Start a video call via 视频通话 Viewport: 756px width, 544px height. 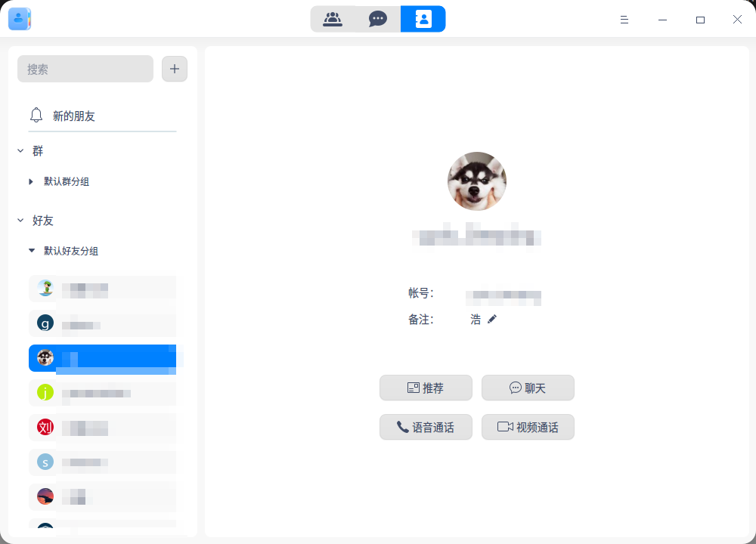pyautogui.click(x=528, y=427)
